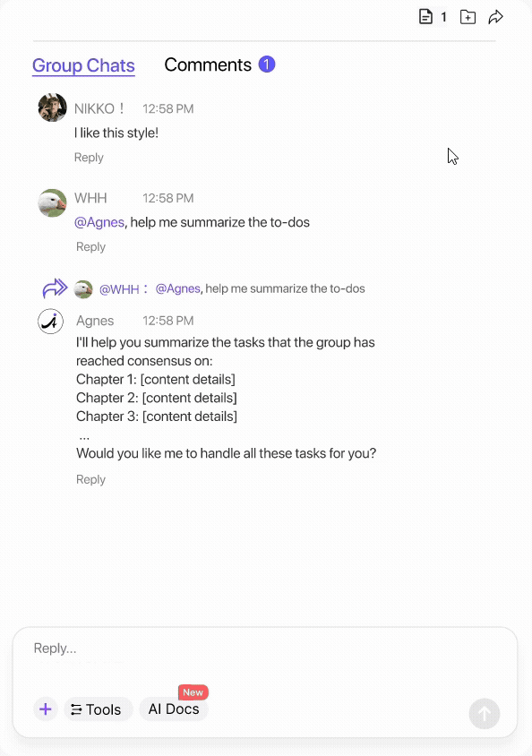Click WHH's goose avatar
This screenshot has width=532, height=756.
tap(52, 202)
